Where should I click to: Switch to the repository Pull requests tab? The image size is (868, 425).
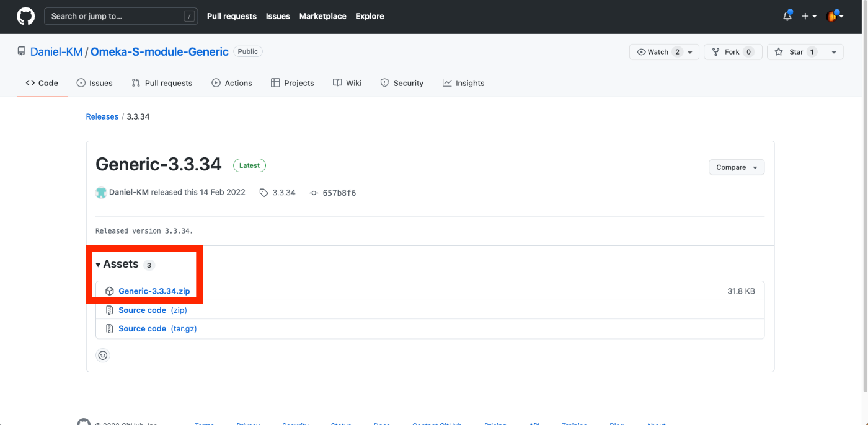tap(162, 83)
